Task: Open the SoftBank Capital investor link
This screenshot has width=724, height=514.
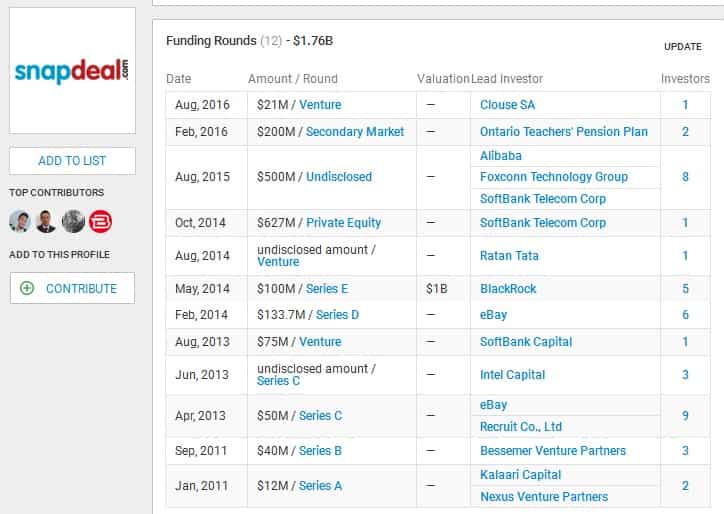Action: (526, 342)
